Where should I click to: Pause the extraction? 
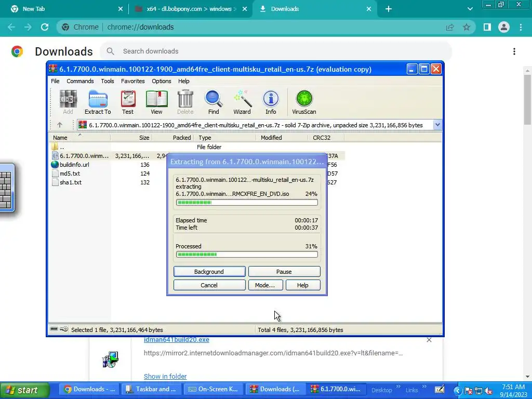(x=284, y=271)
